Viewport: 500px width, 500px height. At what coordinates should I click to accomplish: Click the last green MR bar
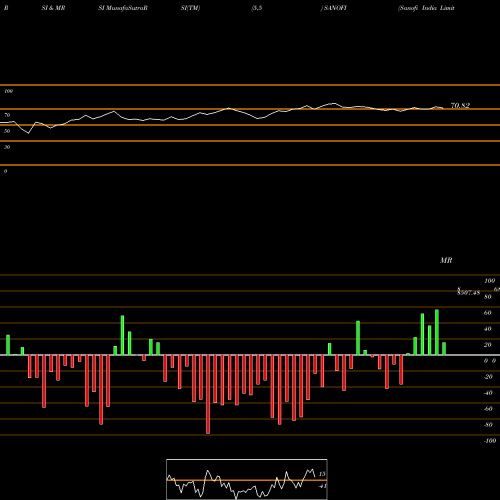click(444, 349)
